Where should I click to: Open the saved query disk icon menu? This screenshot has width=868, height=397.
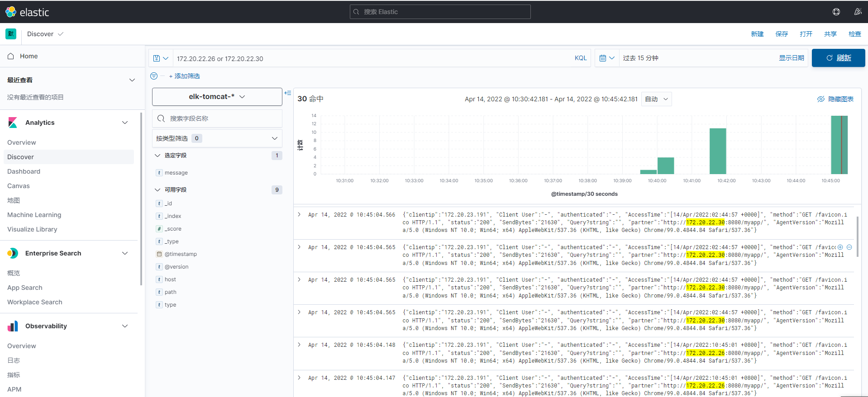161,58
